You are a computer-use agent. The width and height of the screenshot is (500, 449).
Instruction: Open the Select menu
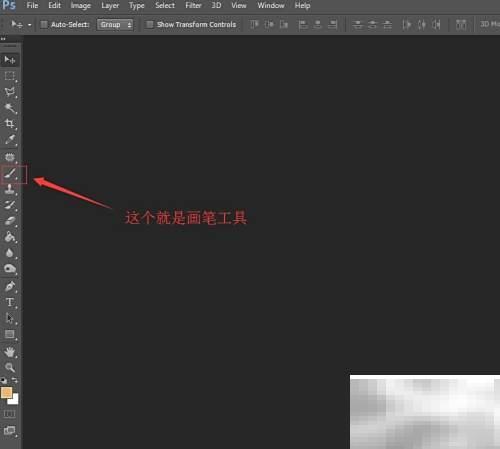[x=165, y=6]
